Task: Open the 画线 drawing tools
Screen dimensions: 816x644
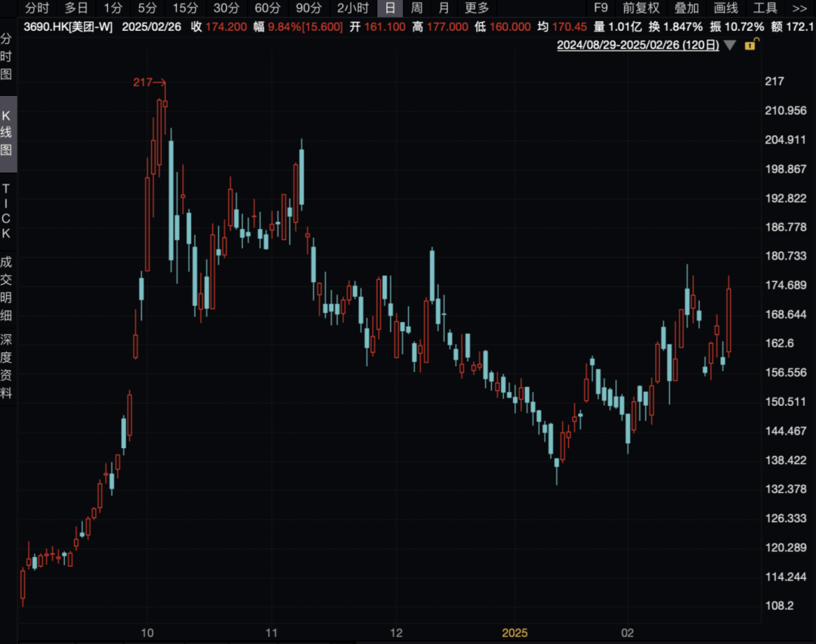Action: click(x=725, y=8)
